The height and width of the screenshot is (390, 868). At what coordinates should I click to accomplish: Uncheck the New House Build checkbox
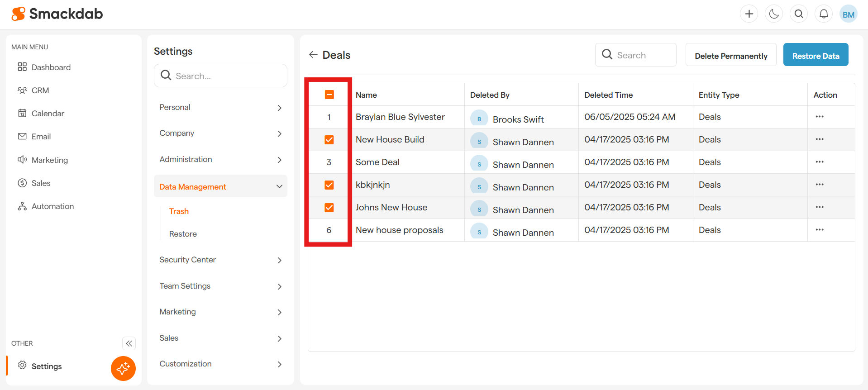329,140
